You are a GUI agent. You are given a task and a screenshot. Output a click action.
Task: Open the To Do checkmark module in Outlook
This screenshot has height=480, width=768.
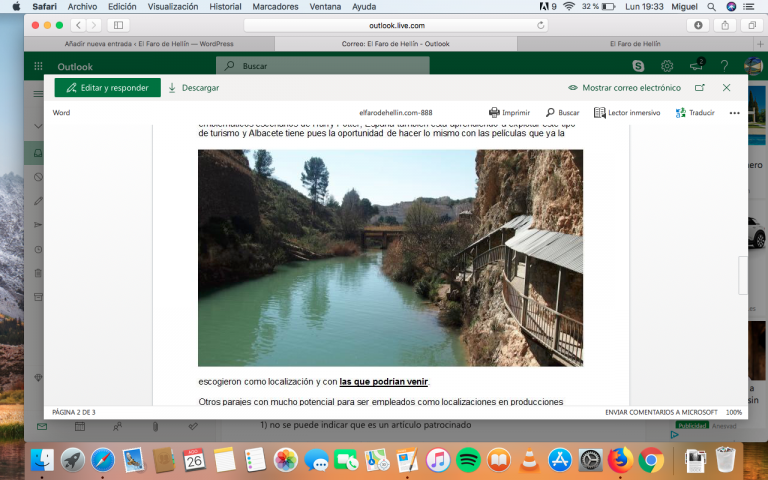pos(193,427)
